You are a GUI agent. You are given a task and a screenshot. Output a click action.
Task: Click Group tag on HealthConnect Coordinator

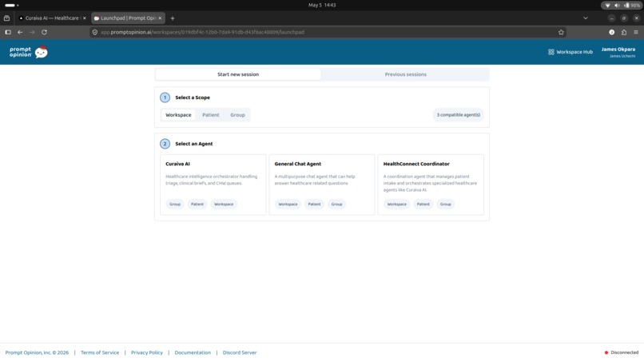[446, 205]
